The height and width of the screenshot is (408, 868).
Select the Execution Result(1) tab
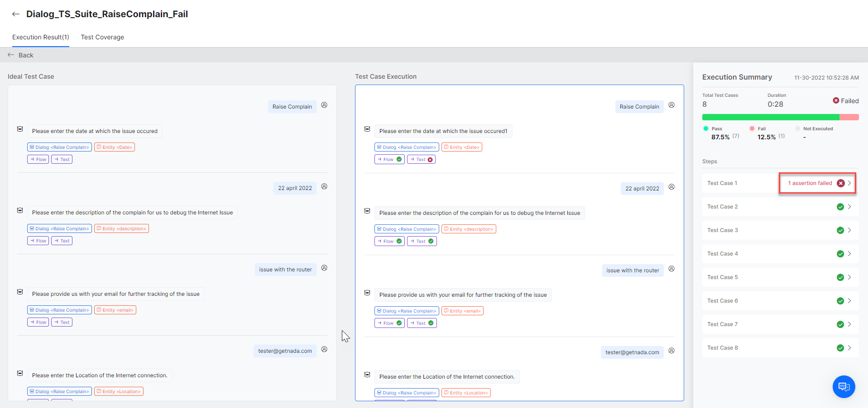(40, 37)
